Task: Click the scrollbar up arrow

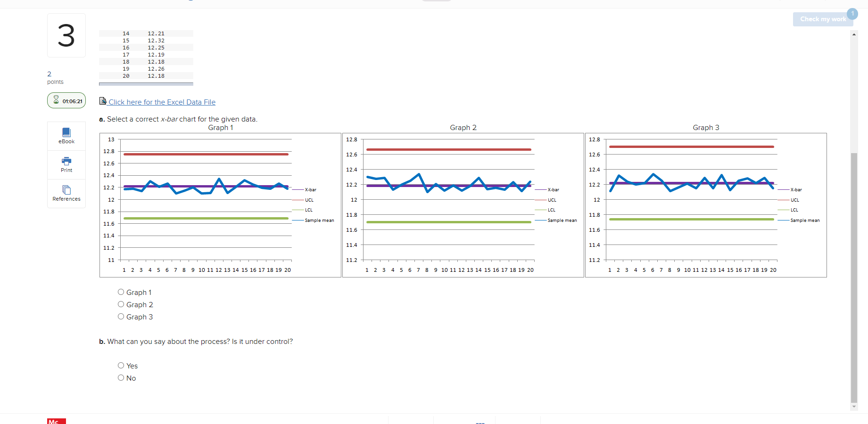Action: tap(853, 34)
